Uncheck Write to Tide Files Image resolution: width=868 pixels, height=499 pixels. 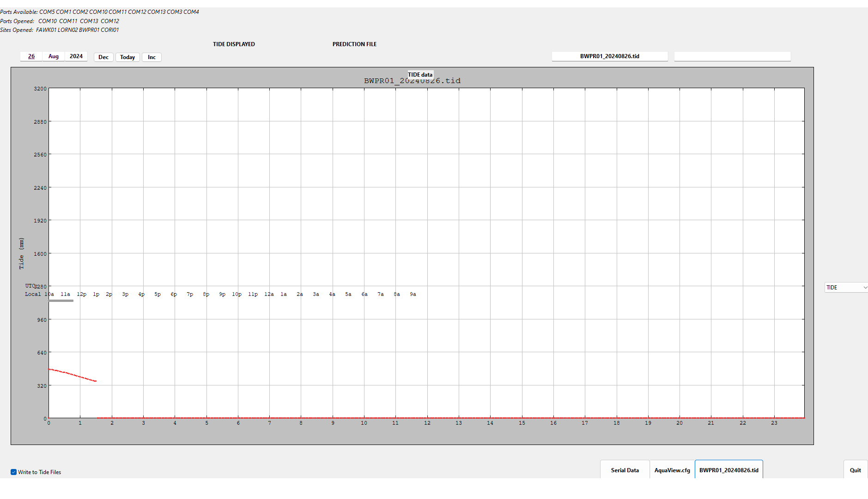coord(14,472)
